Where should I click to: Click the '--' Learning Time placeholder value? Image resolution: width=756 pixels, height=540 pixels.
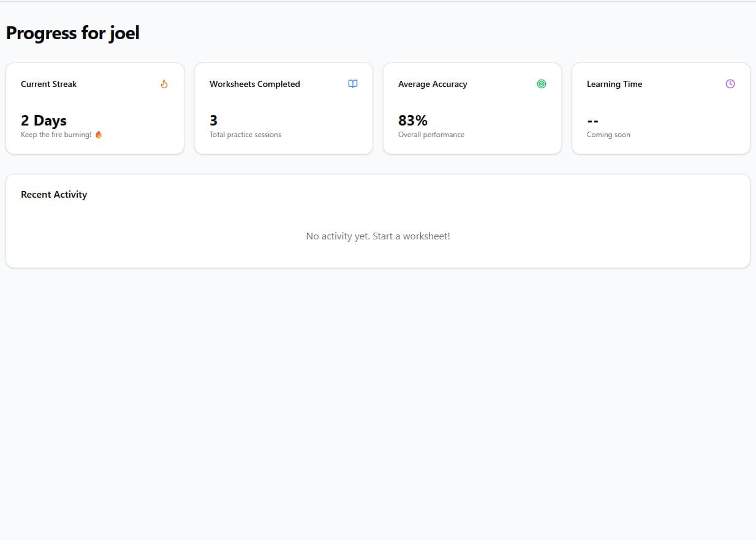(592, 121)
